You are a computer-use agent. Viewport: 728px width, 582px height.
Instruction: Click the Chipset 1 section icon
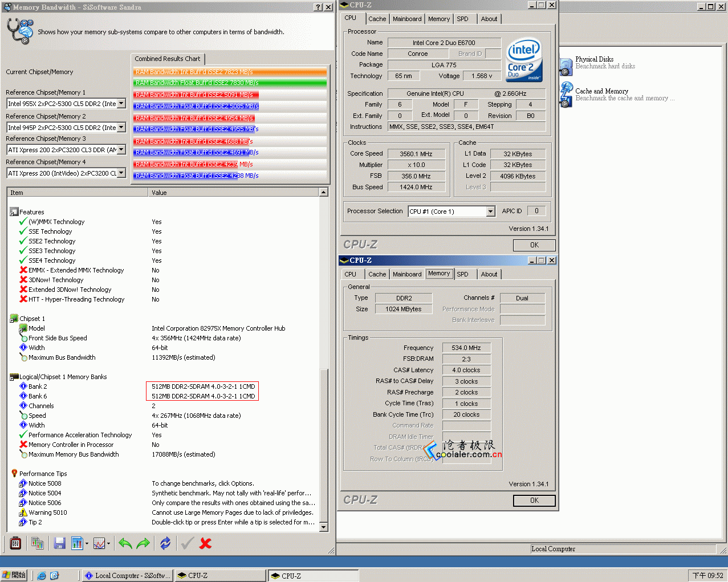(14, 319)
